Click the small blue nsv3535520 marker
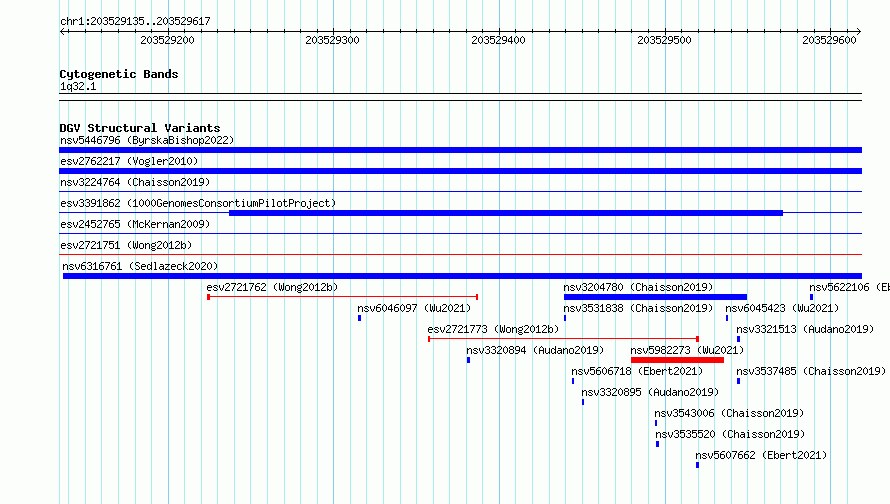This screenshot has height=504, width=890. pyautogui.click(x=658, y=444)
